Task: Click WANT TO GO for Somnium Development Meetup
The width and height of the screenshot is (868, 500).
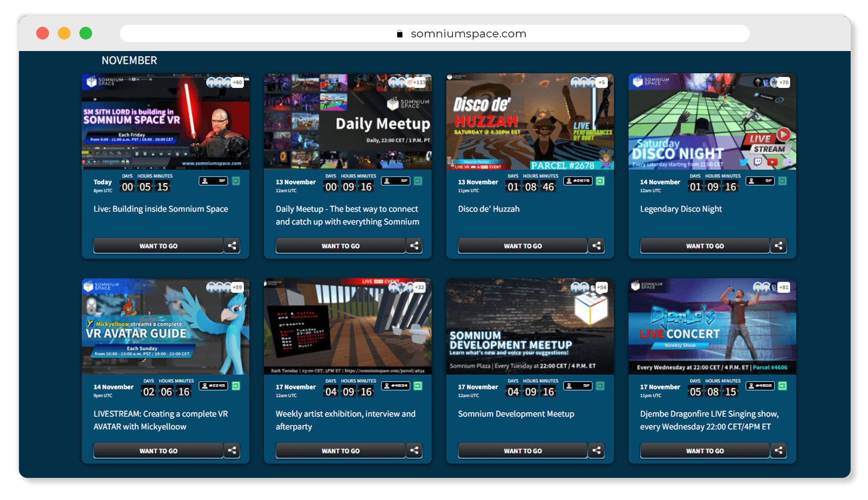Action: click(x=523, y=451)
